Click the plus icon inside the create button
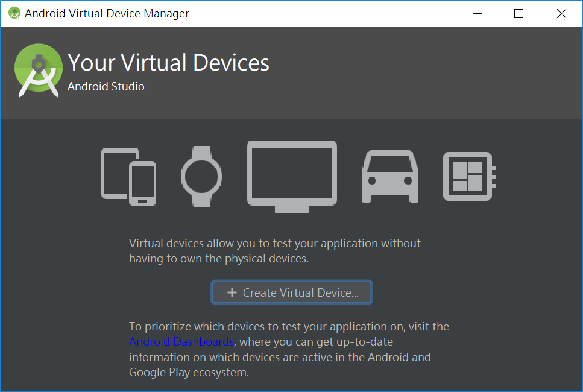 tap(232, 292)
